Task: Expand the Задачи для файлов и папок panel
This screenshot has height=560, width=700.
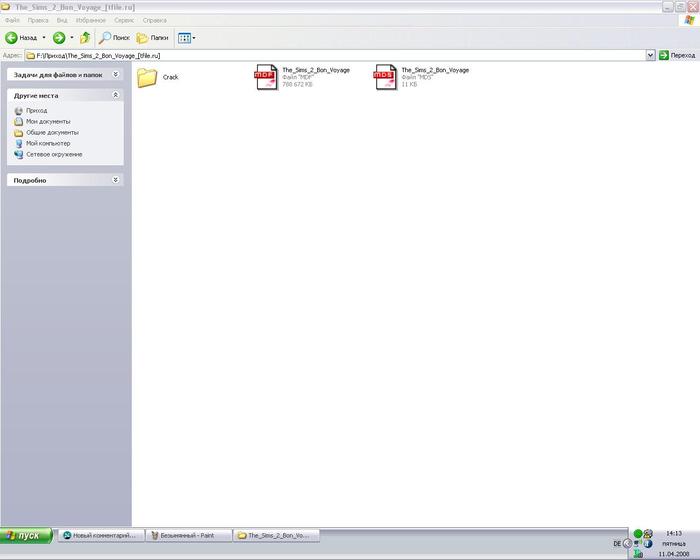Action: [x=116, y=75]
